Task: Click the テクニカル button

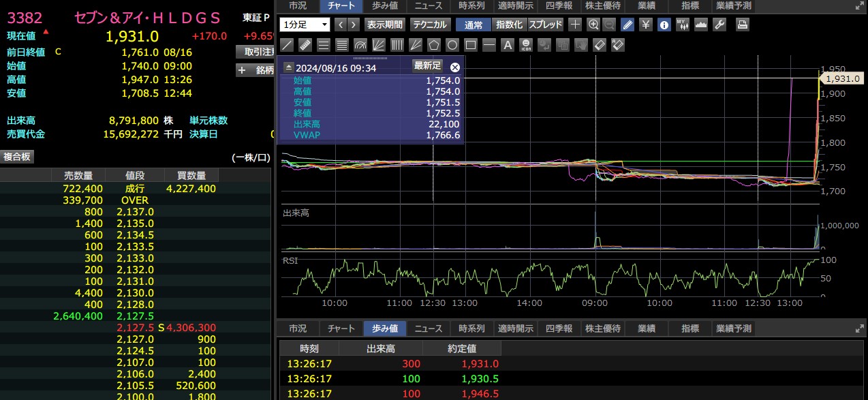Action: 429,25
